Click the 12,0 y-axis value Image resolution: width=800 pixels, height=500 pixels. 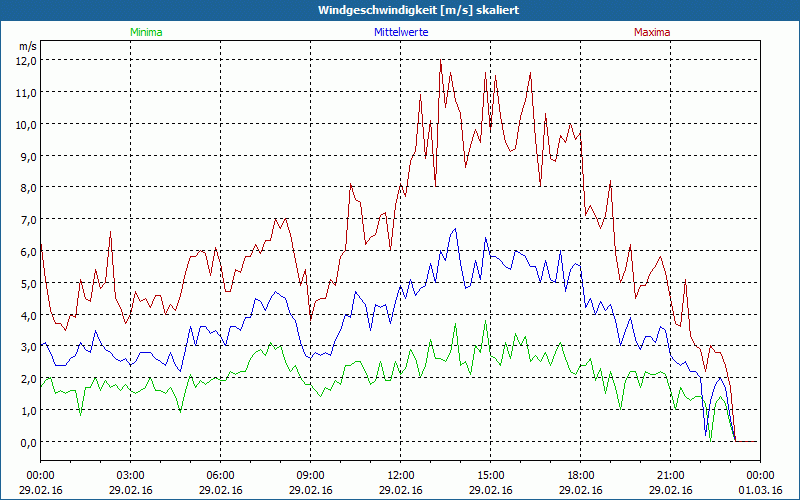tap(26, 60)
